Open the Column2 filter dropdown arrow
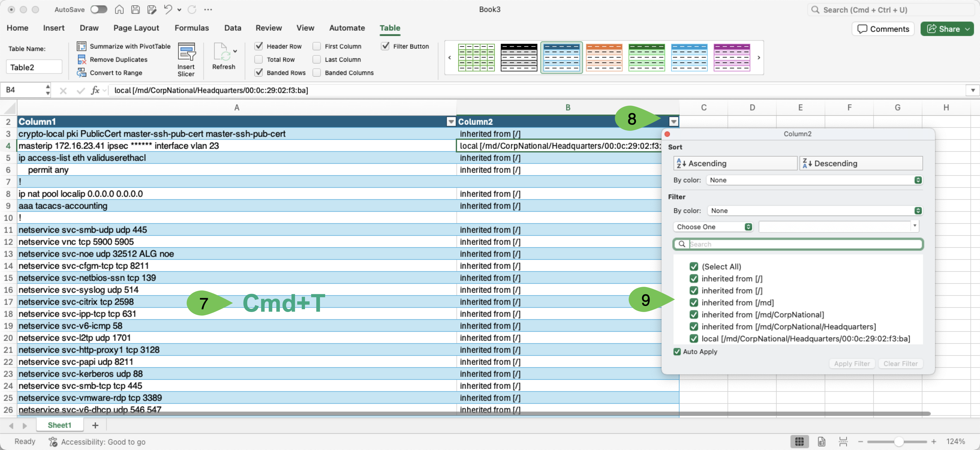This screenshot has width=980, height=450. pos(673,121)
